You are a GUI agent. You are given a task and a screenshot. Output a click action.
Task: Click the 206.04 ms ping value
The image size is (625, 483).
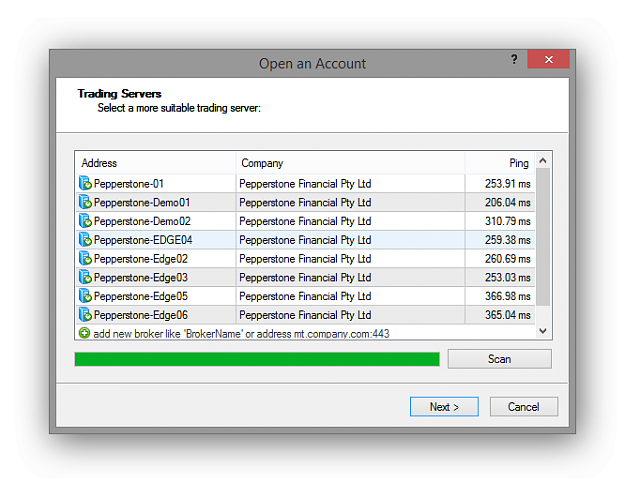(x=507, y=202)
